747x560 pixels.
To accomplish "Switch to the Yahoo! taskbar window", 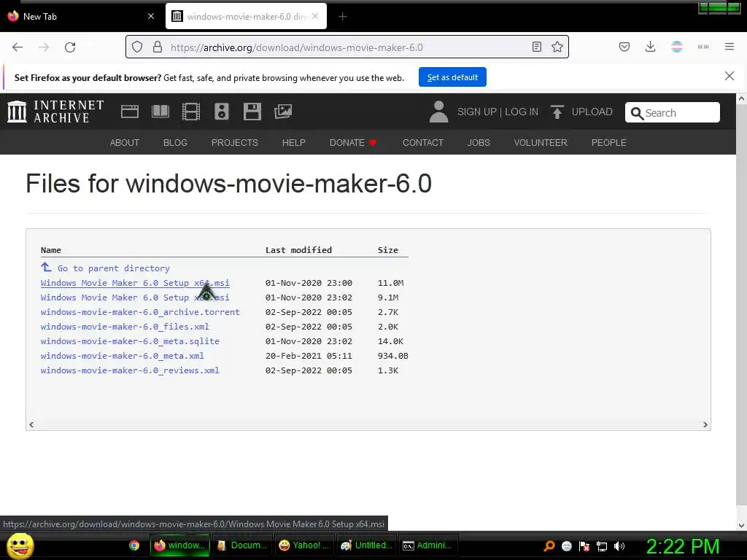I will tap(304, 545).
